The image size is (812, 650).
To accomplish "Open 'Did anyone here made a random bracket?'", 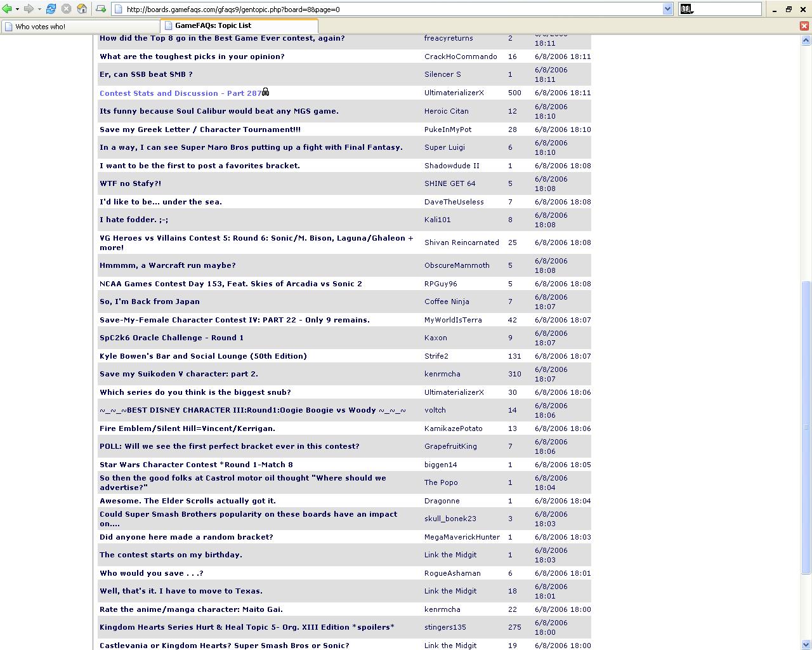I will (186, 537).
